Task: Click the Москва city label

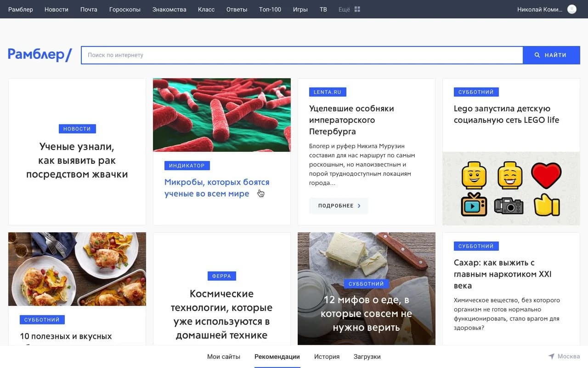Action: click(569, 356)
